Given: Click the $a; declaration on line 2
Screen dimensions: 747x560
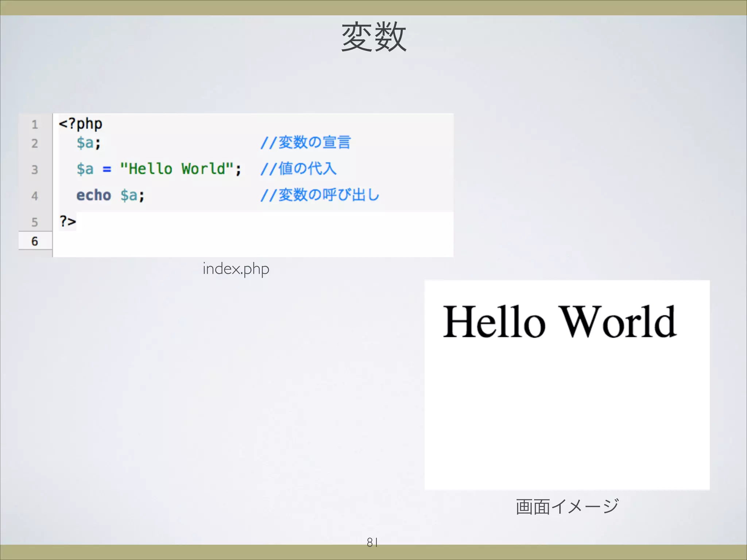Looking at the screenshot, I should point(89,143).
